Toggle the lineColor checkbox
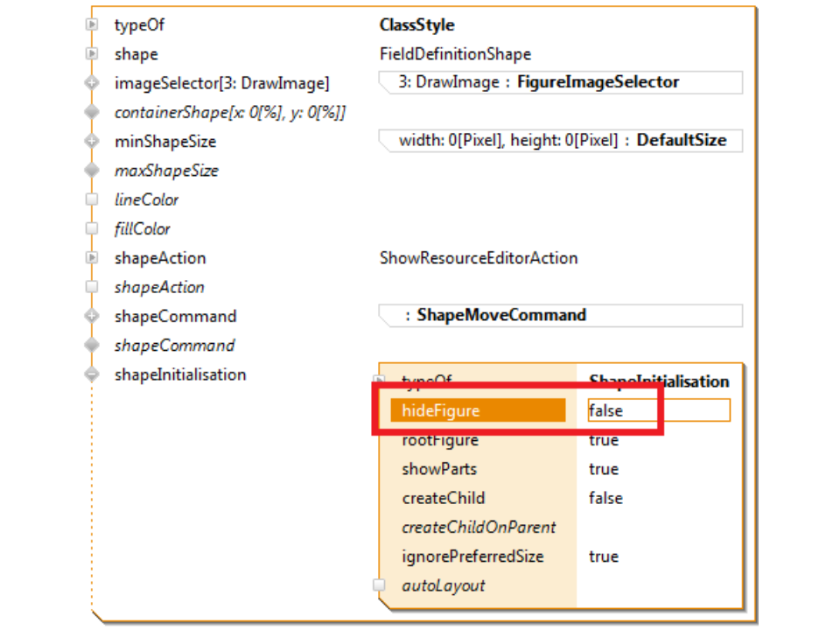 92,199
